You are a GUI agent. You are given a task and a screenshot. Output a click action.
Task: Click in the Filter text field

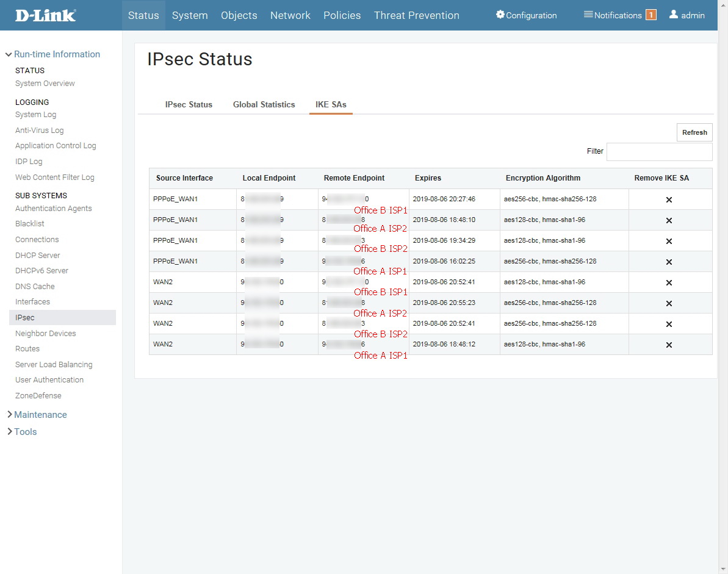tap(659, 151)
